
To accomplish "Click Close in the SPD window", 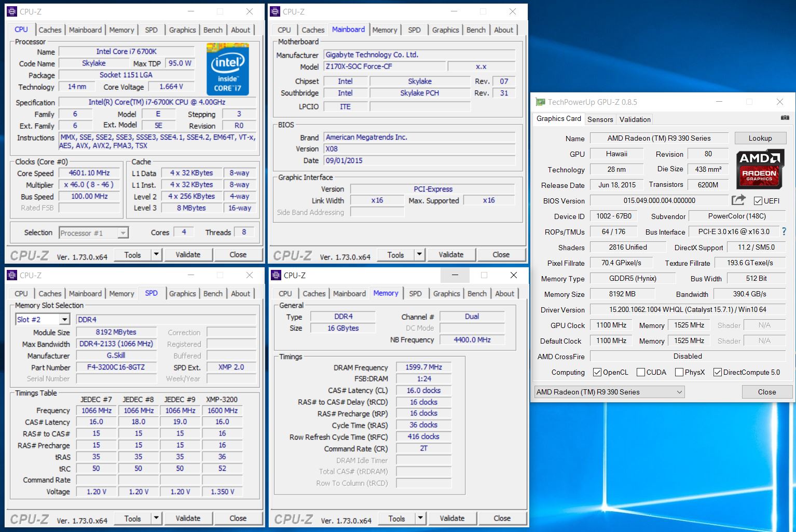I will (x=238, y=518).
